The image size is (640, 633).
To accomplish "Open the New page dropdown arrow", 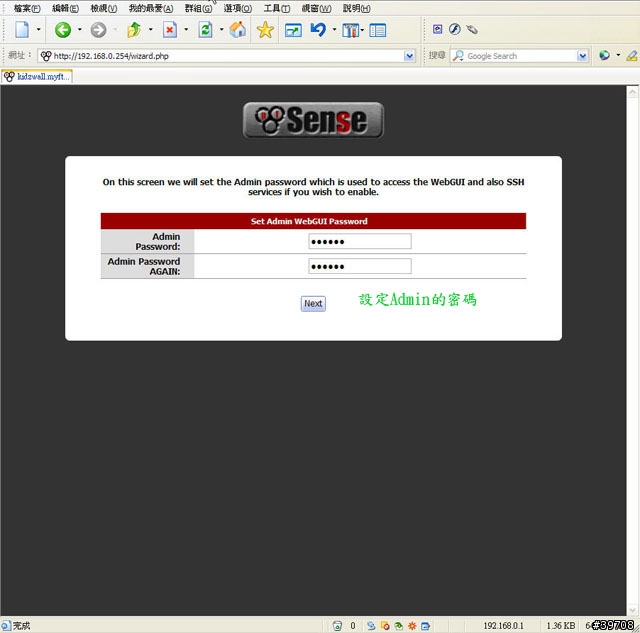I will [39, 29].
